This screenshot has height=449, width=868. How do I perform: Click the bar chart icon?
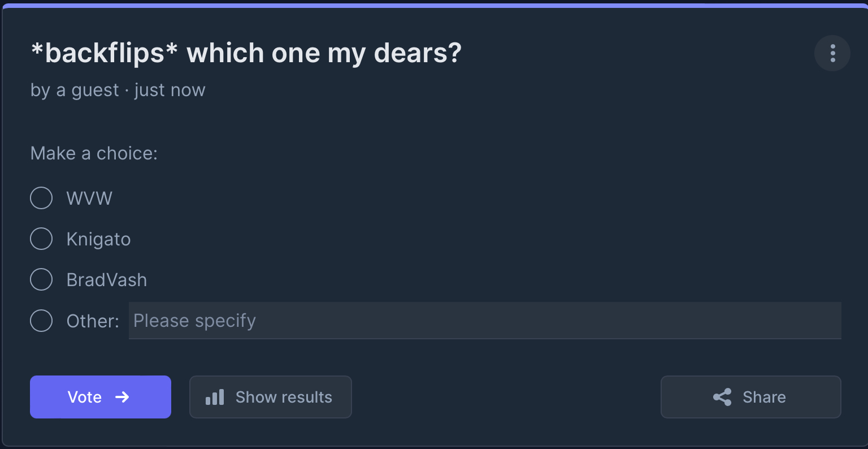click(215, 397)
